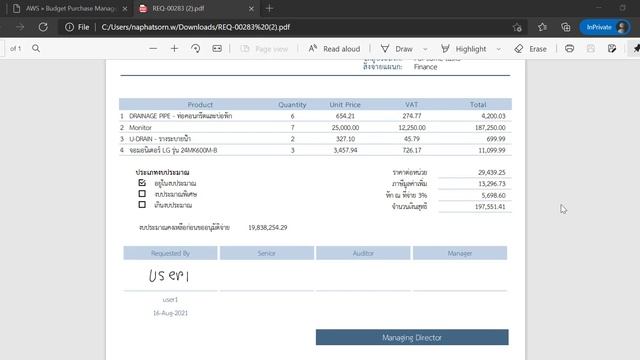Click the Monitor product row
Viewport: 640px width, 360px height.
pyautogui.click(x=315, y=127)
